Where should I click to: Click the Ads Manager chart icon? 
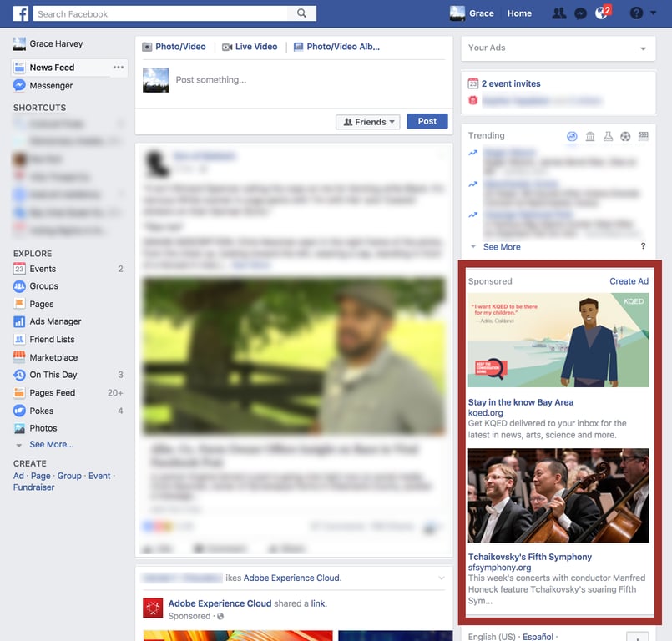[19, 321]
